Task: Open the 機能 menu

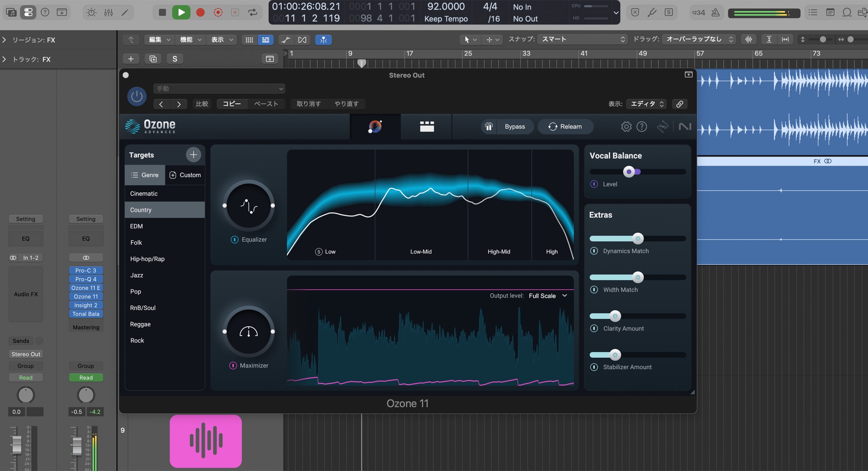Action: pos(190,40)
